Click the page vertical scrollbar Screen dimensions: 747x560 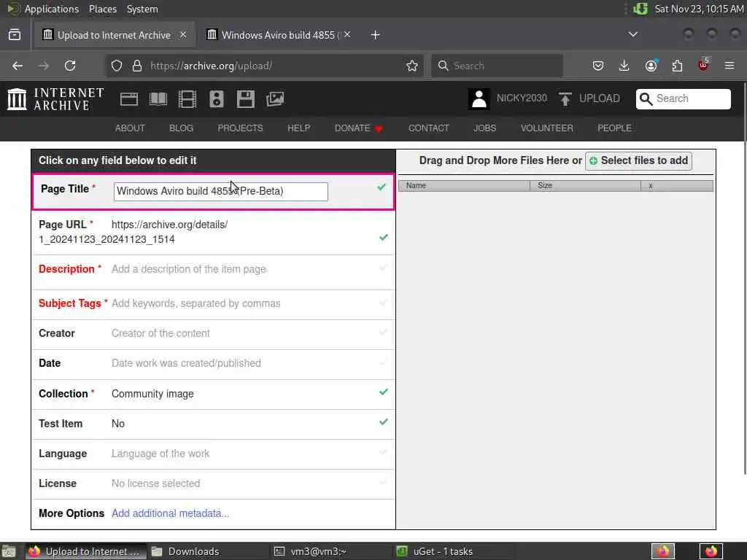coord(744,279)
